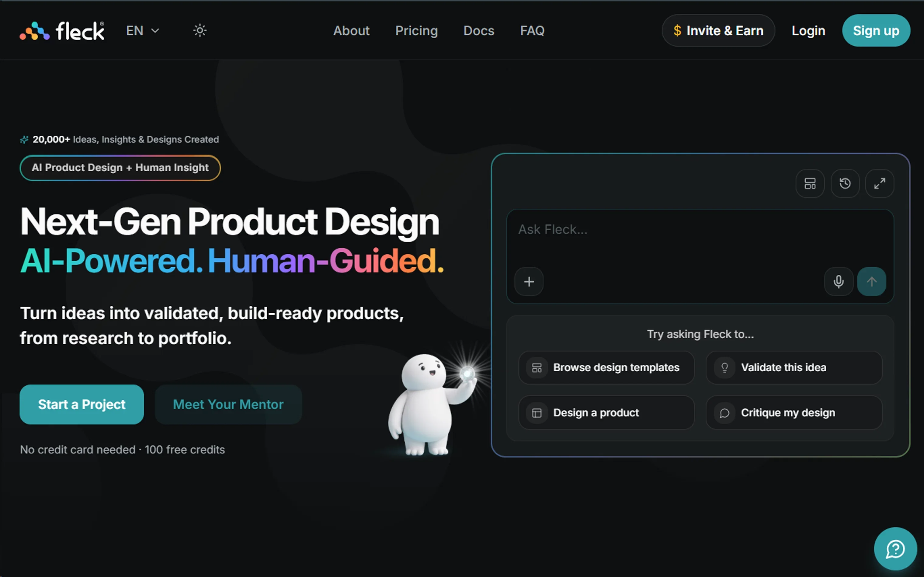Click the Login link
924x577 pixels.
pyautogui.click(x=808, y=30)
